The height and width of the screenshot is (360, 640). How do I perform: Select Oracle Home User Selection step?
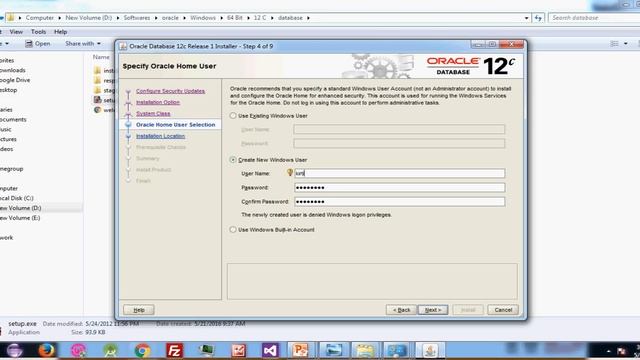click(x=176, y=124)
